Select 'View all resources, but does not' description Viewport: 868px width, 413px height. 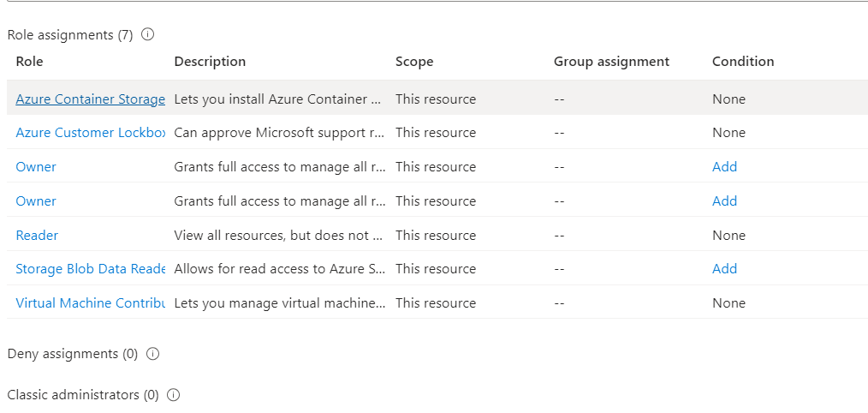coord(278,235)
